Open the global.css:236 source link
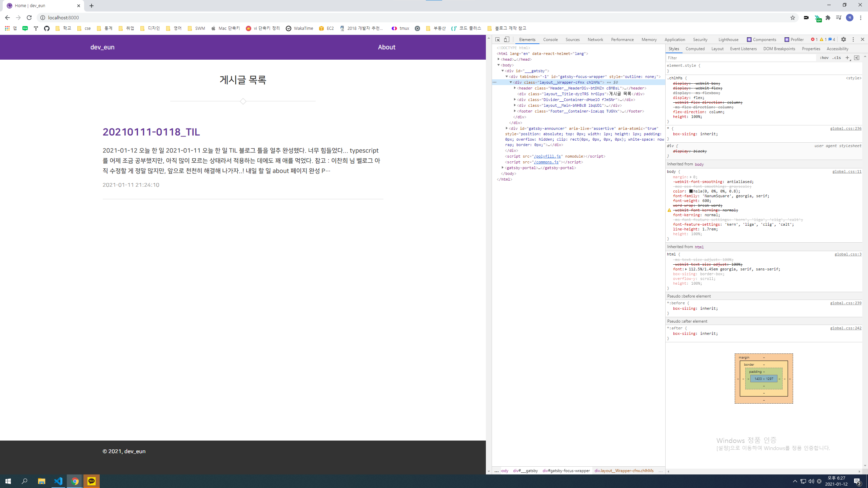 point(845,128)
